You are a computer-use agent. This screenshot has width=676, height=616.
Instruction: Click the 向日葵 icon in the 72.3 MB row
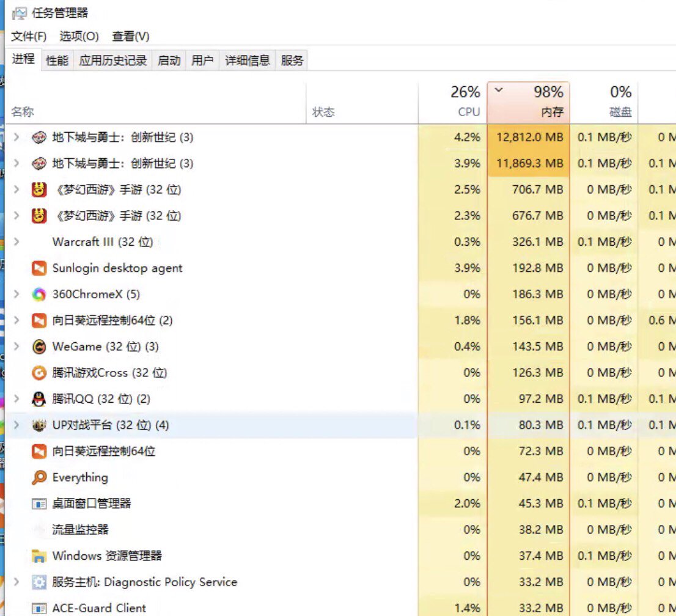(x=39, y=452)
